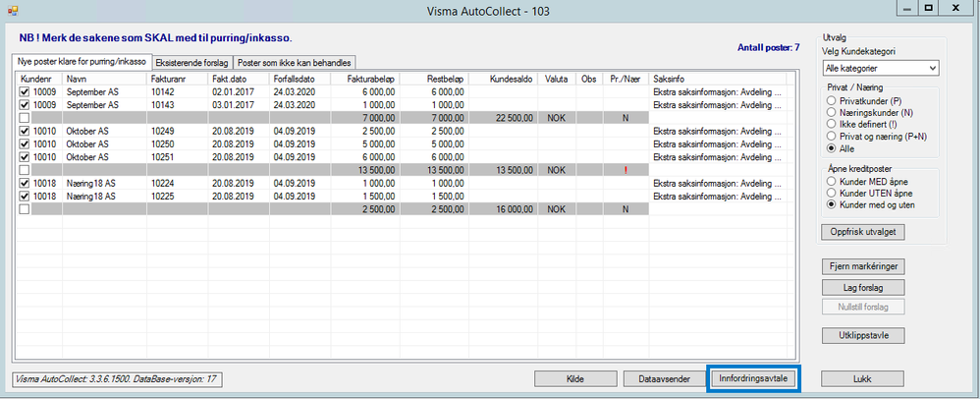Open the Eksisterende forslag tab
Image resolution: width=980 pixels, height=399 pixels.
pos(192,63)
